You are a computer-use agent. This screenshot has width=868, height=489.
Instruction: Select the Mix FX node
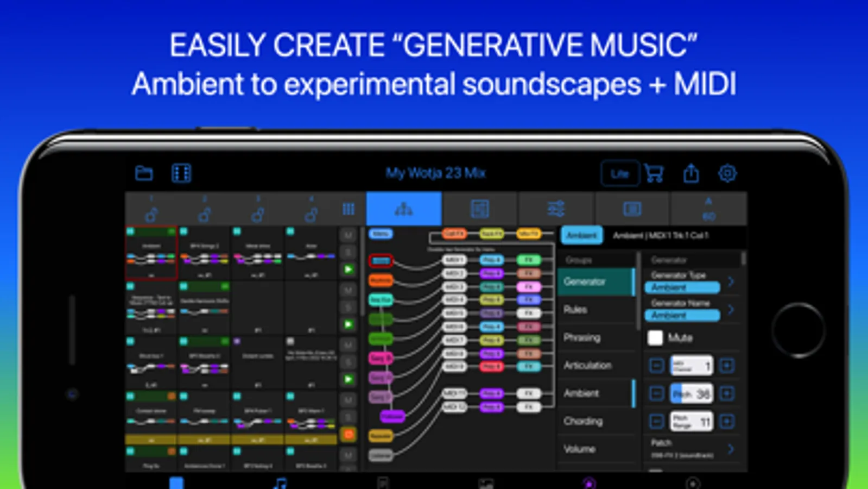pos(528,234)
